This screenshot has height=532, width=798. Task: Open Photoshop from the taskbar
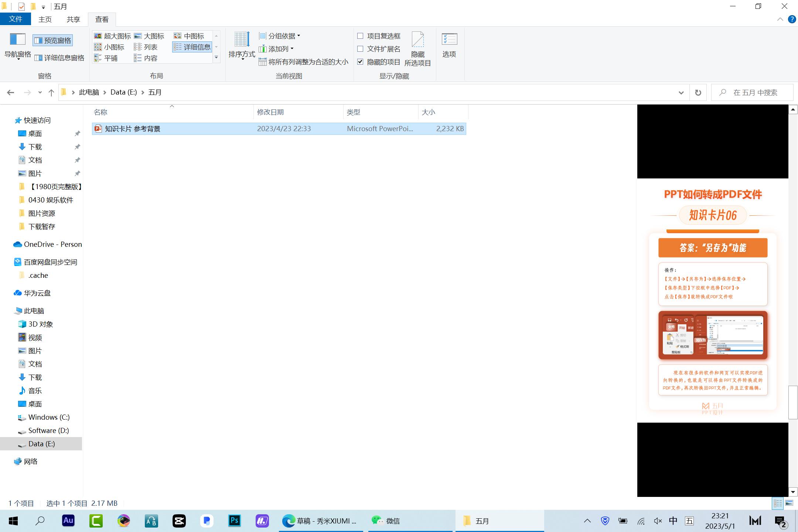tap(234, 521)
